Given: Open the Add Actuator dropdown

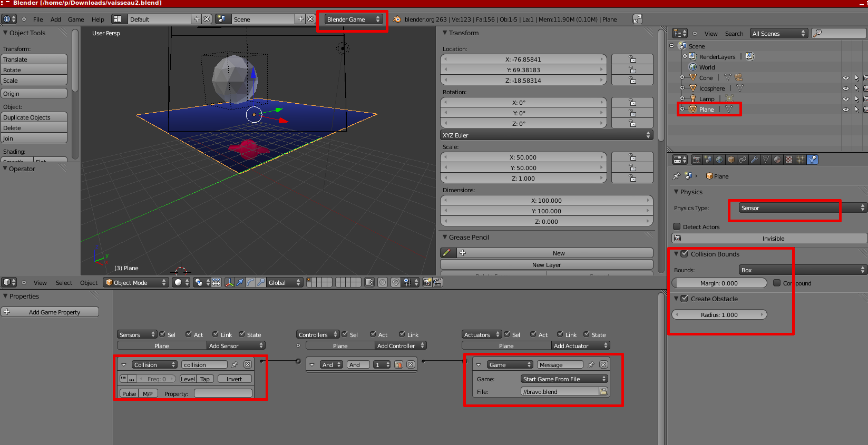Looking at the screenshot, I should pyautogui.click(x=581, y=345).
